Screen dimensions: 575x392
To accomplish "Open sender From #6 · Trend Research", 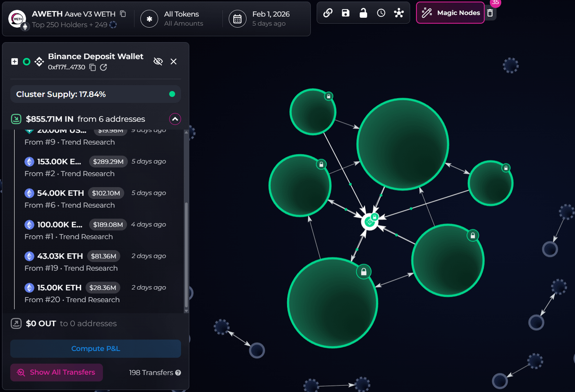I will click(x=69, y=205).
